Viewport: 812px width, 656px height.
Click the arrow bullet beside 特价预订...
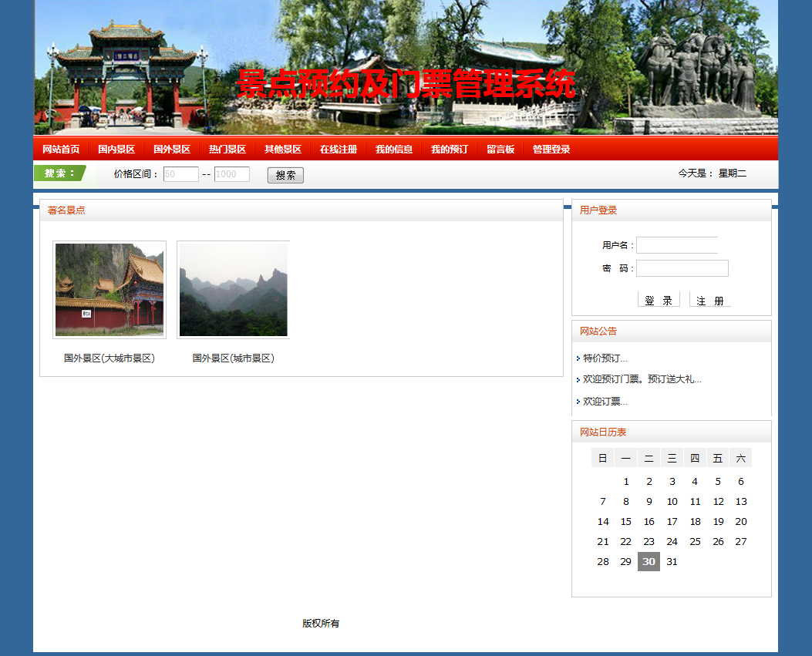pyautogui.click(x=578, y=358)
